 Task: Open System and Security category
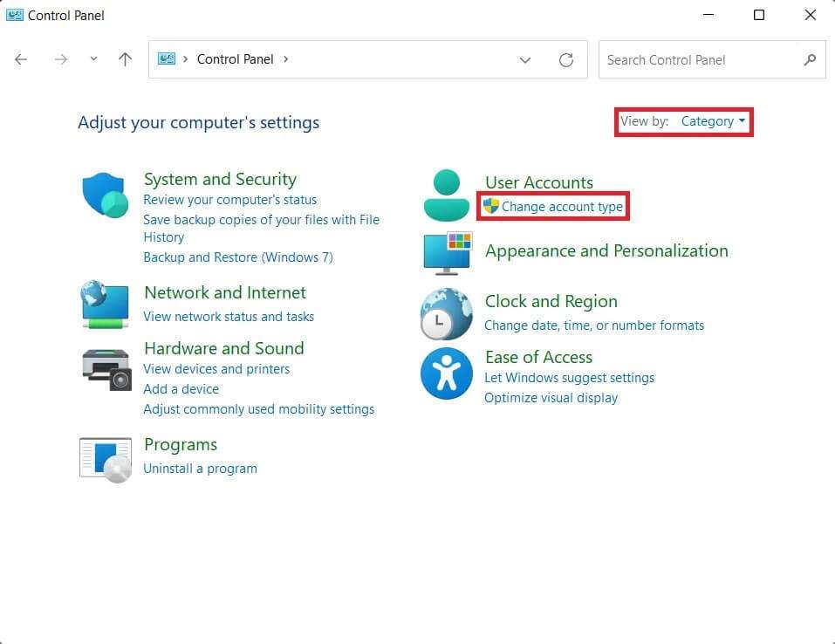click(220, 179)
